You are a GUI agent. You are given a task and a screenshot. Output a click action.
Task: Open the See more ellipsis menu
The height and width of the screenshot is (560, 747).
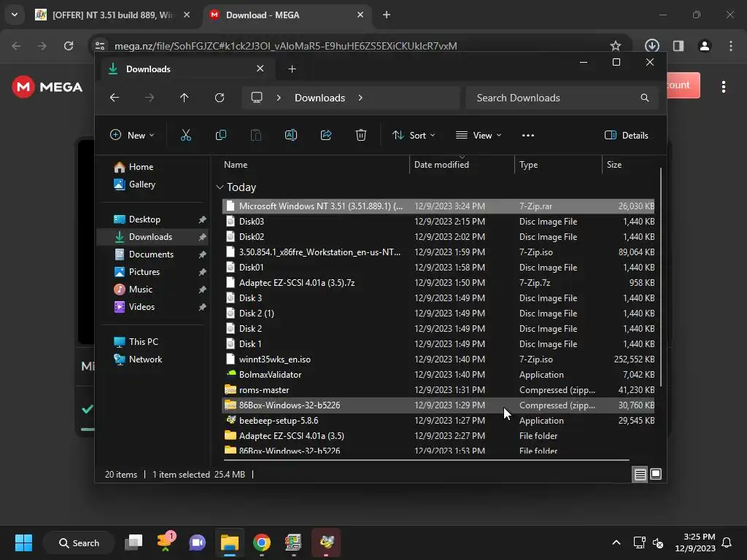[528, 135]
